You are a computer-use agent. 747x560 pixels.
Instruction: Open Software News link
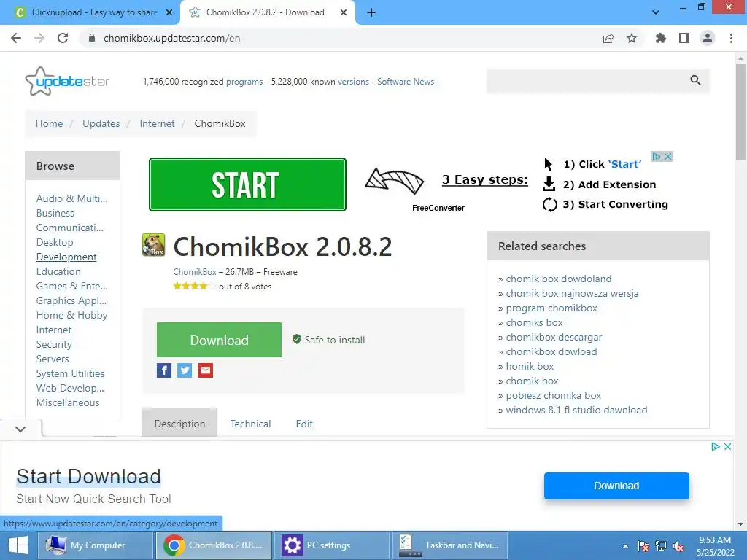click(406, 82)
